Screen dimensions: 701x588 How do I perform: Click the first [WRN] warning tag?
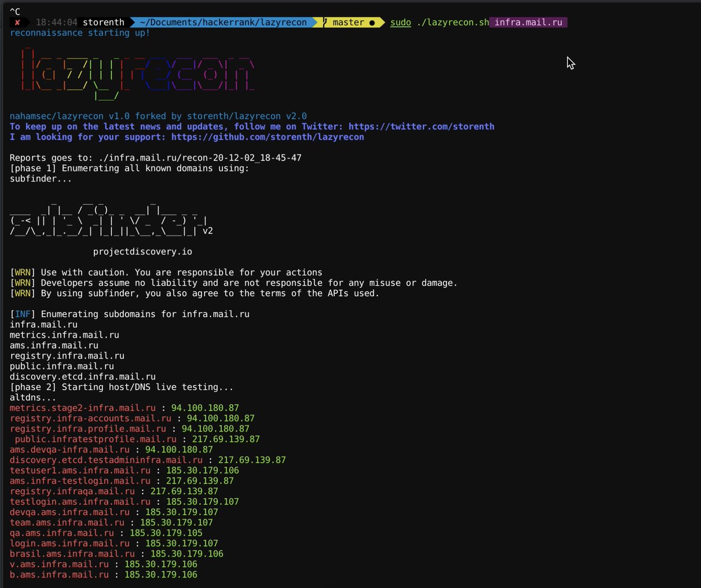[22, 272]
